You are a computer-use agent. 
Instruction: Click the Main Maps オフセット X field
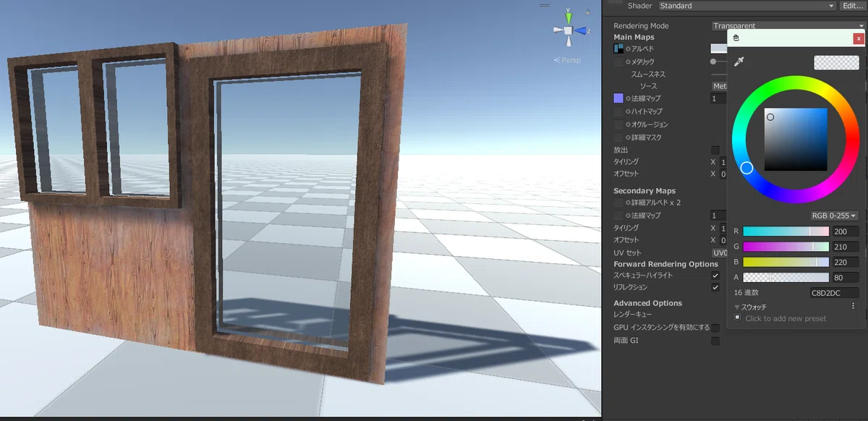coord(723,174)
